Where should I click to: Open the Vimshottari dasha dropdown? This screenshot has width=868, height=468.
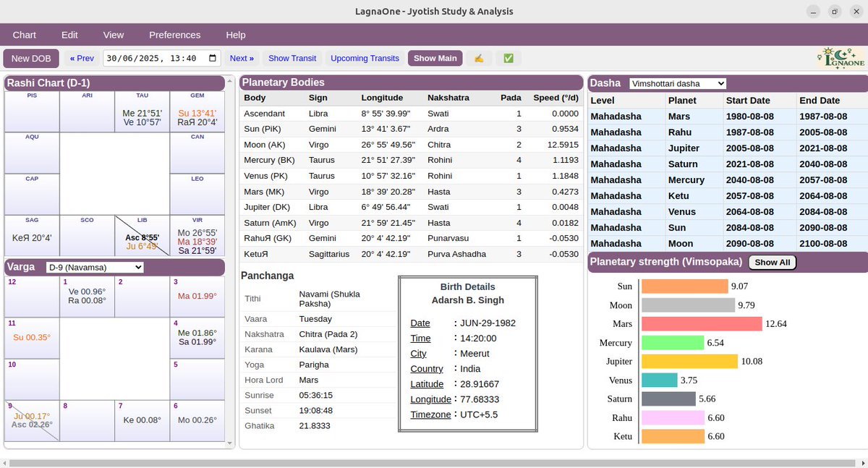[x=679, y=83]
